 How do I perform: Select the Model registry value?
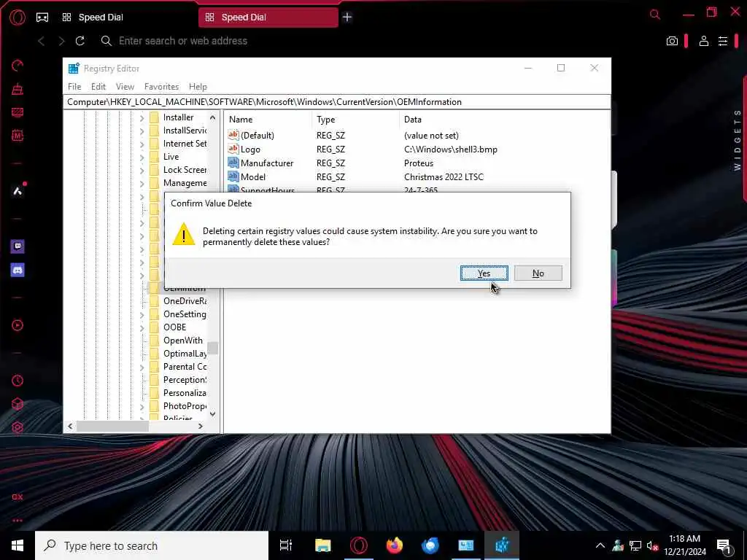253,177
